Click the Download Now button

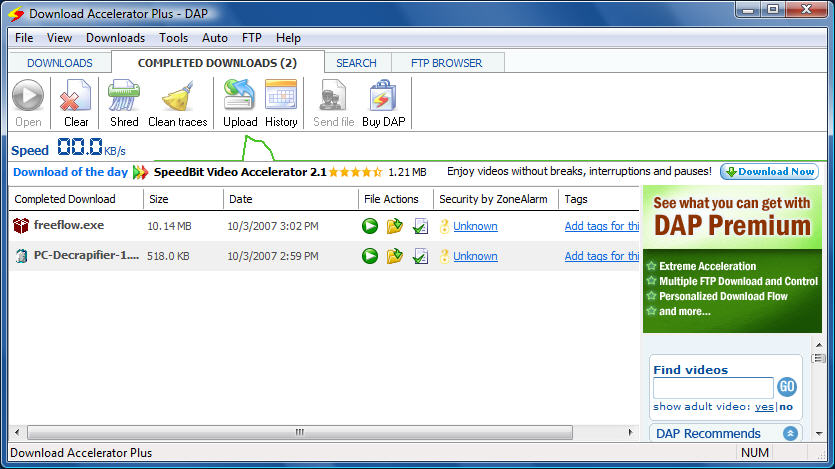(x=769, y=171)
